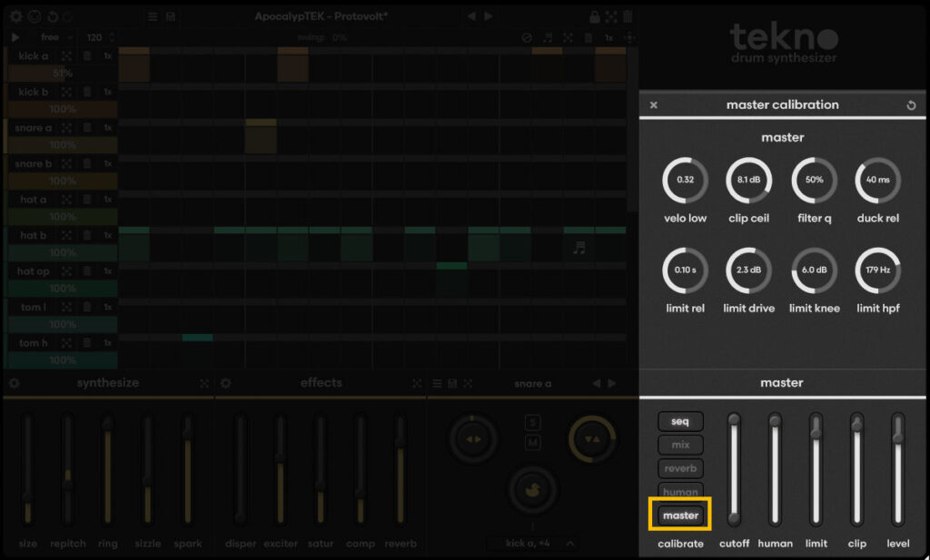Click the duck icon knob in the mixer

531,490
